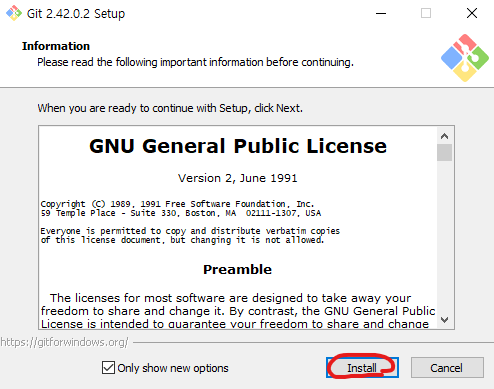Click the GNU General Public License heading
The image size is (494, 389).
tap(238, 146)
